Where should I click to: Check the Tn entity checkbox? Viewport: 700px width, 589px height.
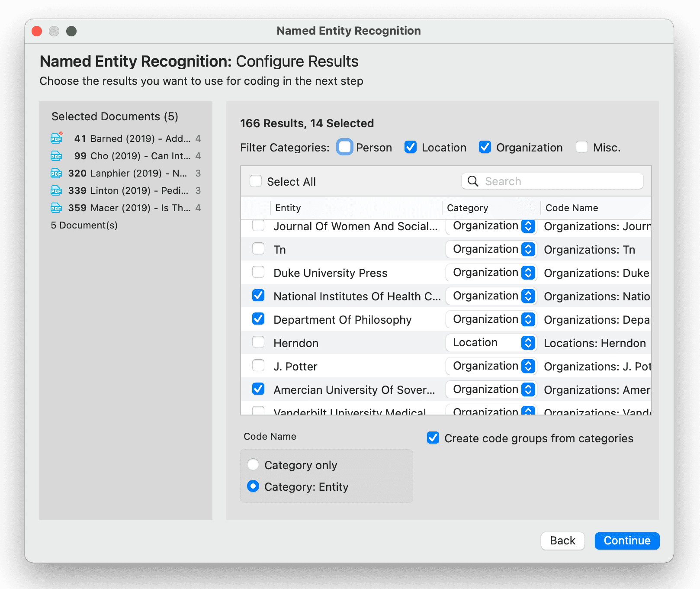coord(258,249)
